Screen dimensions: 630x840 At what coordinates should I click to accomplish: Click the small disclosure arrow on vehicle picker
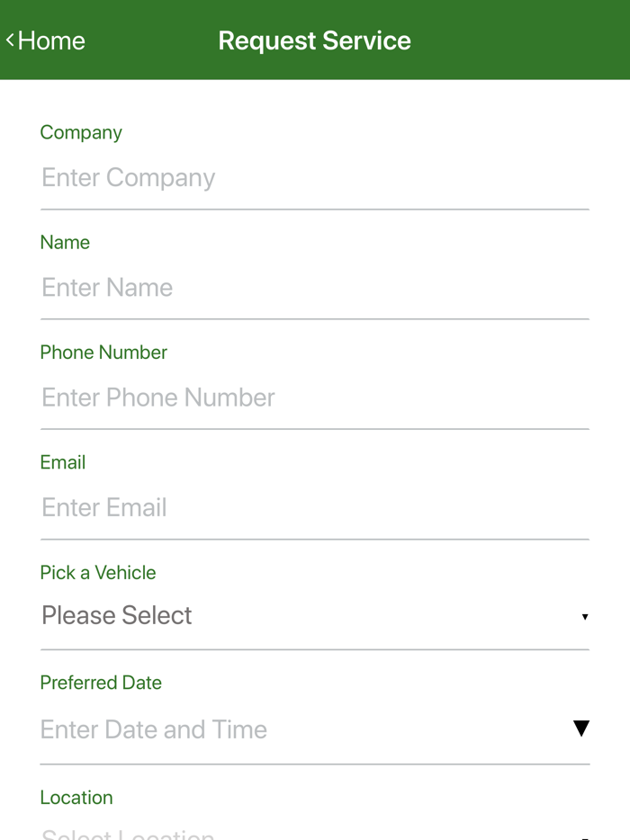585,617
